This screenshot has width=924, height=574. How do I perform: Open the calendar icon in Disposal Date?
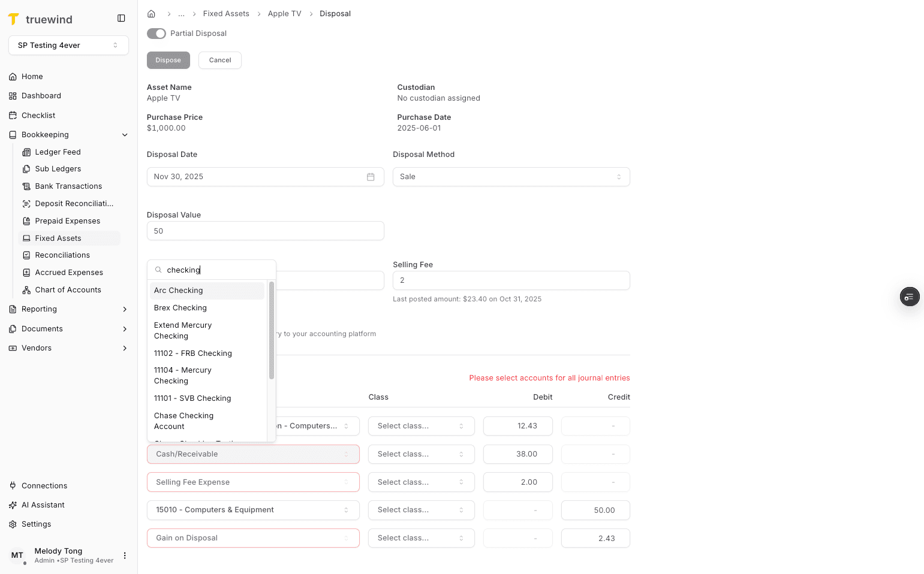[371, 176]
